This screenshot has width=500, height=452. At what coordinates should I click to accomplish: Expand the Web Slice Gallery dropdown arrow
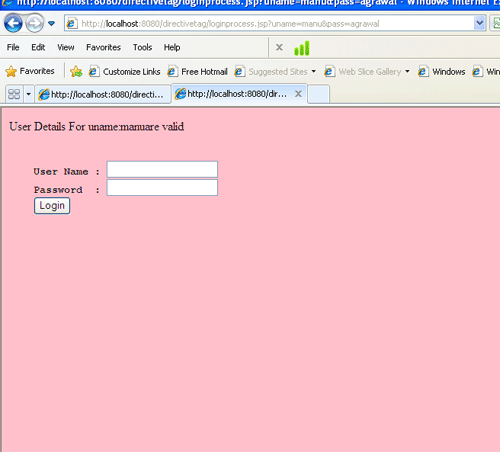point(407,71)
